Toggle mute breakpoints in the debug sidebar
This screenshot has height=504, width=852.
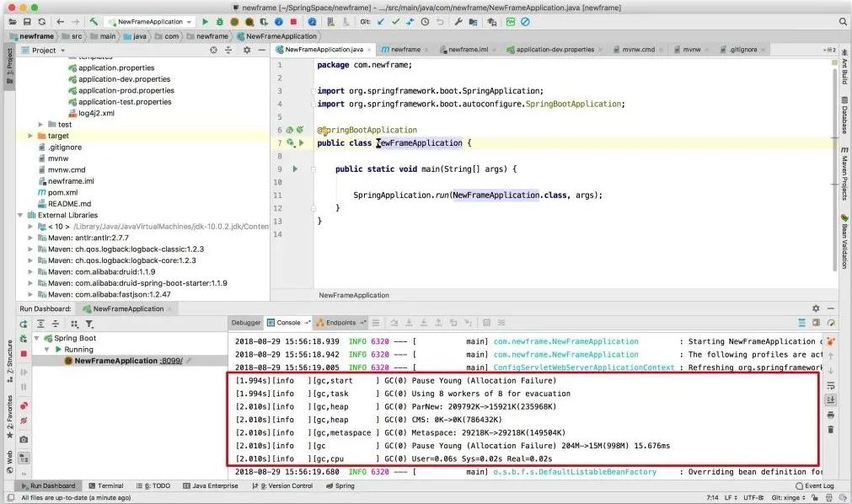click(x=24, y=421)
